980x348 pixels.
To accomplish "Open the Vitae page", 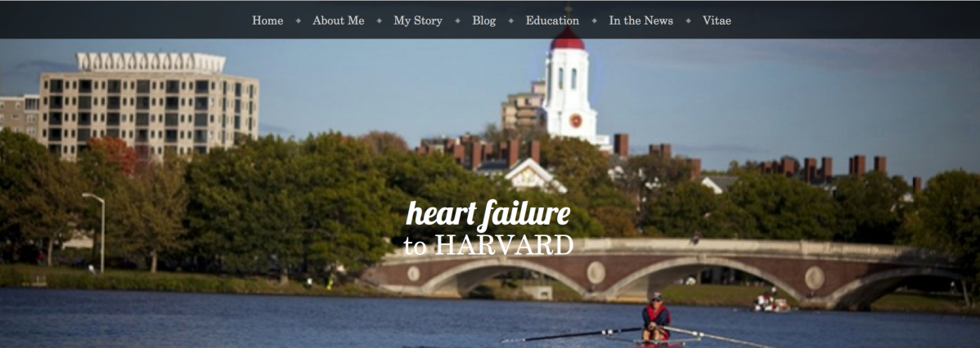I will pyautogui.click(x=717, y=20).
